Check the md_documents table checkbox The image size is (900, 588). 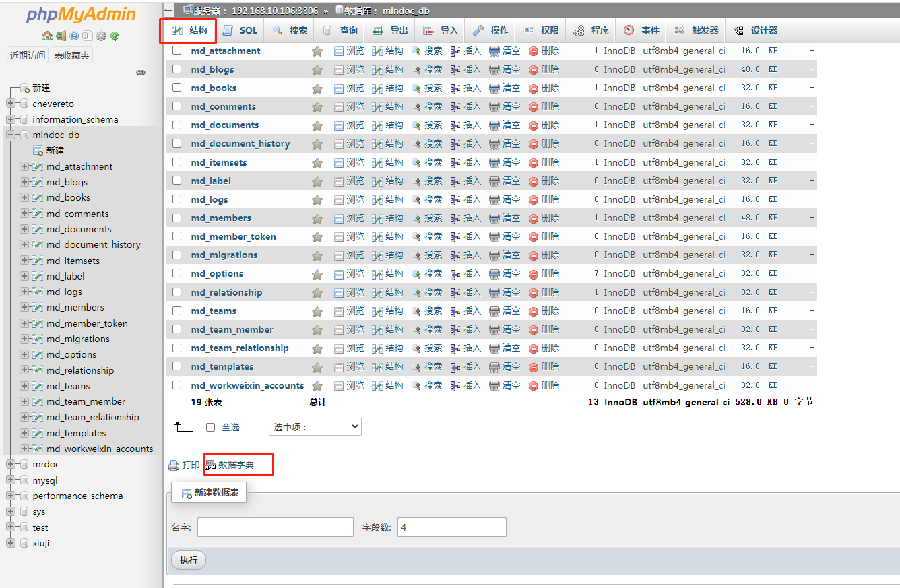[x=177, y=125]
